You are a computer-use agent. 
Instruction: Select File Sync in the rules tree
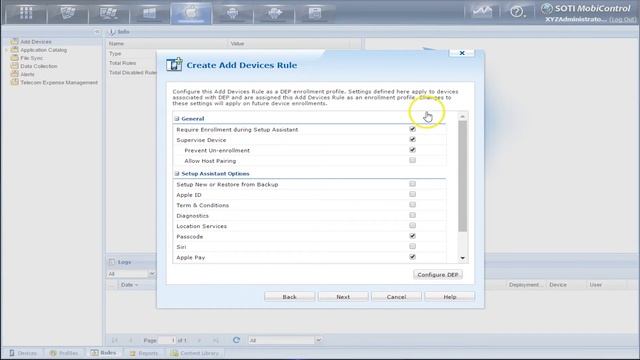tap(31, 58)
